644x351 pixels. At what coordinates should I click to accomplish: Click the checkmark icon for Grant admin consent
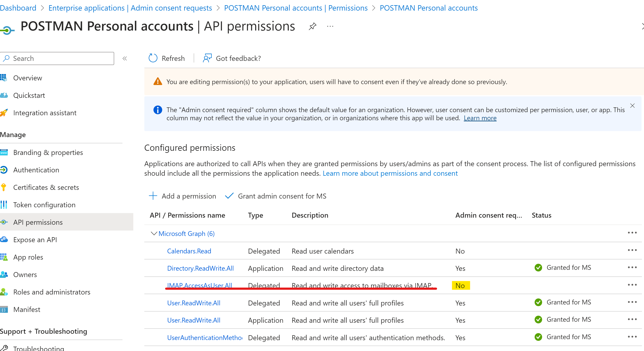(229, 196)
